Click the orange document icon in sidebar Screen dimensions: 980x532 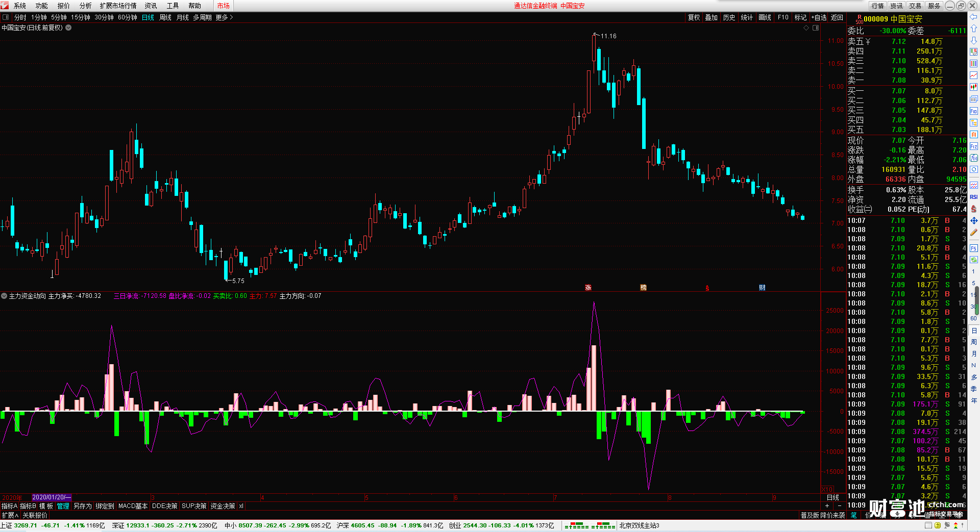[x=973, y=135]
